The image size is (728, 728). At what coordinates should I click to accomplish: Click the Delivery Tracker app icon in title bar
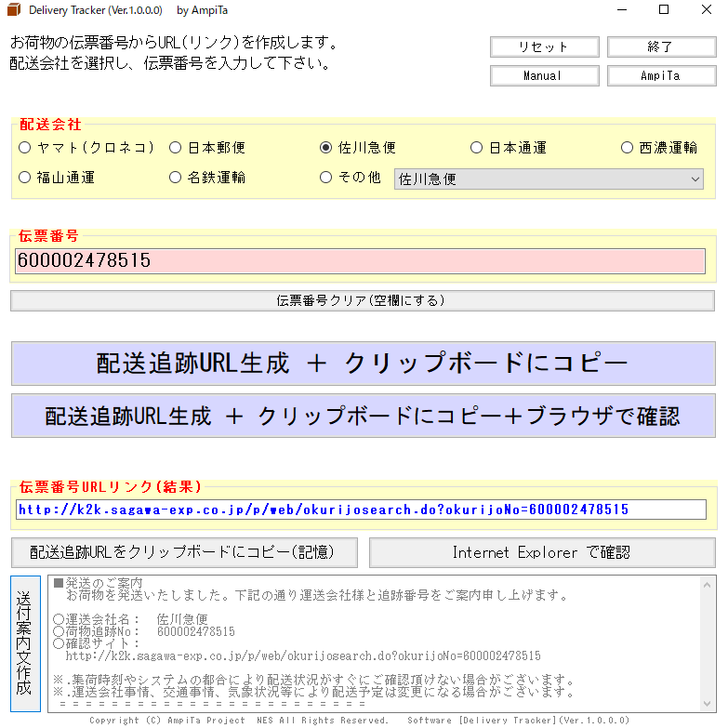pyautogui.click(x=14, y=9)
